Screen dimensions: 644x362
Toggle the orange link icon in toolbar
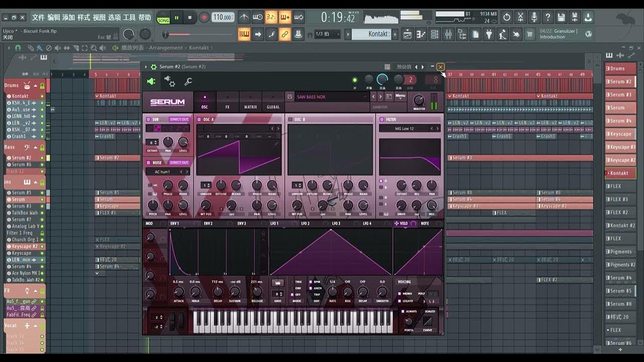click(x=285, y=34)
